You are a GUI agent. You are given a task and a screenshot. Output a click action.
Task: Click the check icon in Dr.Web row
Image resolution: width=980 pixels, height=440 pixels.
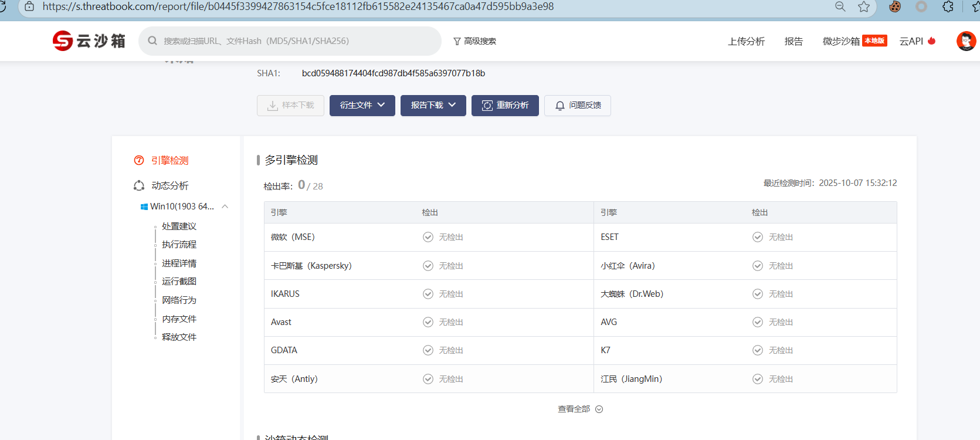758,294
